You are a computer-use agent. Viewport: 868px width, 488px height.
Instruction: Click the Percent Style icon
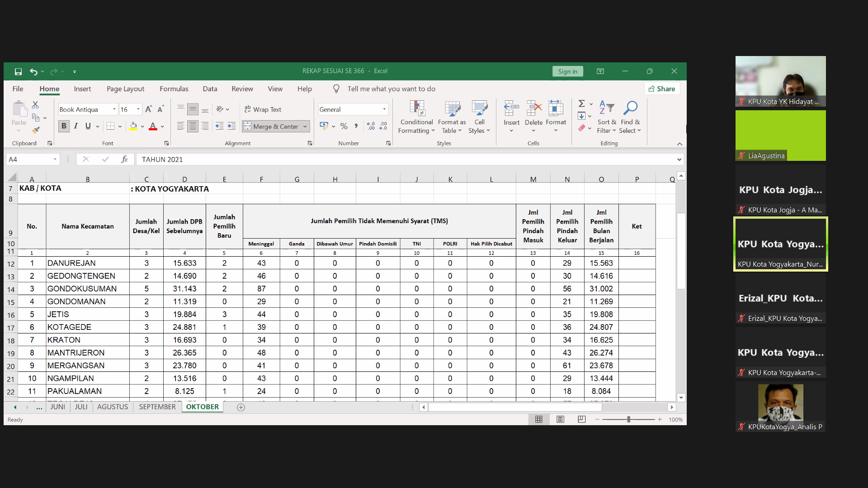tap(344, 127)
